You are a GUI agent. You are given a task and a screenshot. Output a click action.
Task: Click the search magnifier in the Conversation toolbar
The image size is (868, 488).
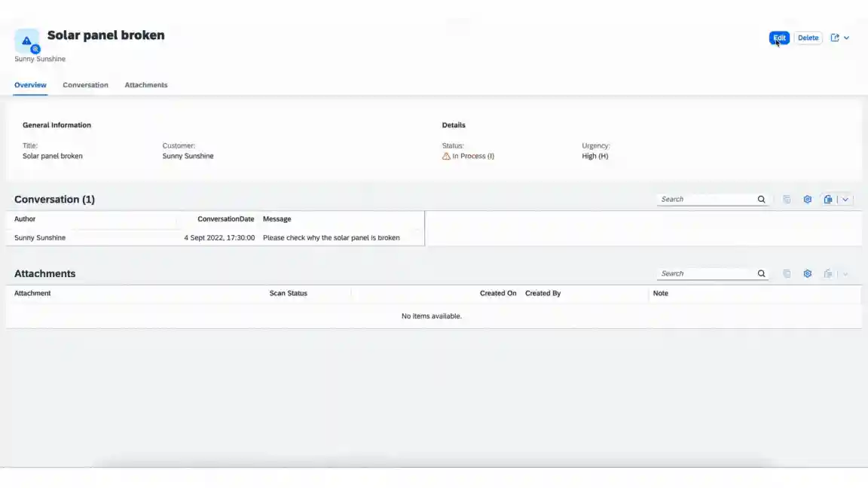[x=761, y=199]
